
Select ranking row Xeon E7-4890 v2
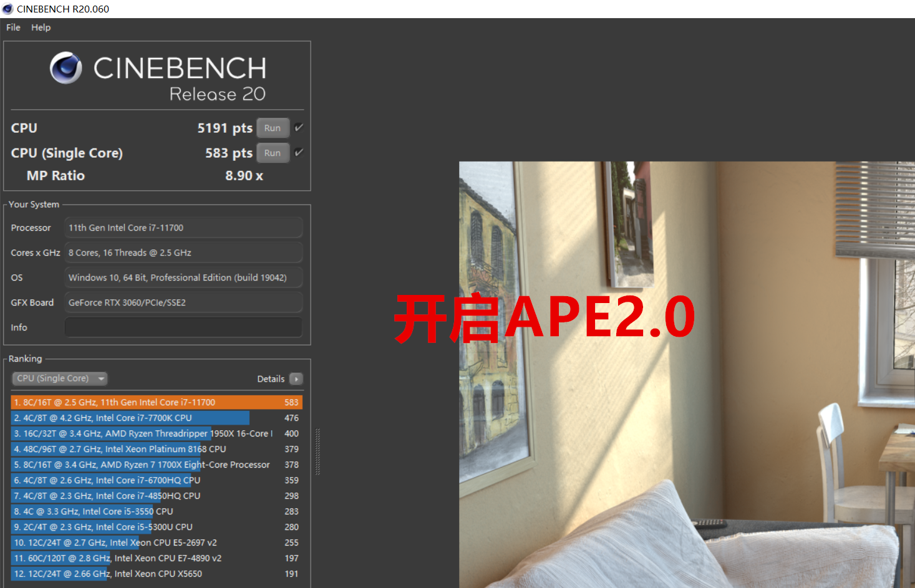[157, 558]
